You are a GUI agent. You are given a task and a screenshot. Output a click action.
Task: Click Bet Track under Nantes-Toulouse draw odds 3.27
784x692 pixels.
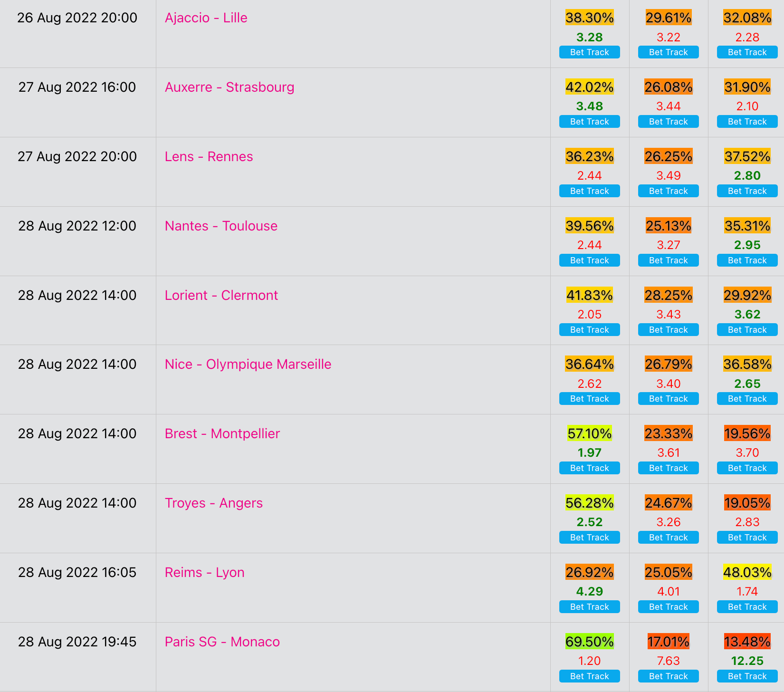(x=669, y=260)
